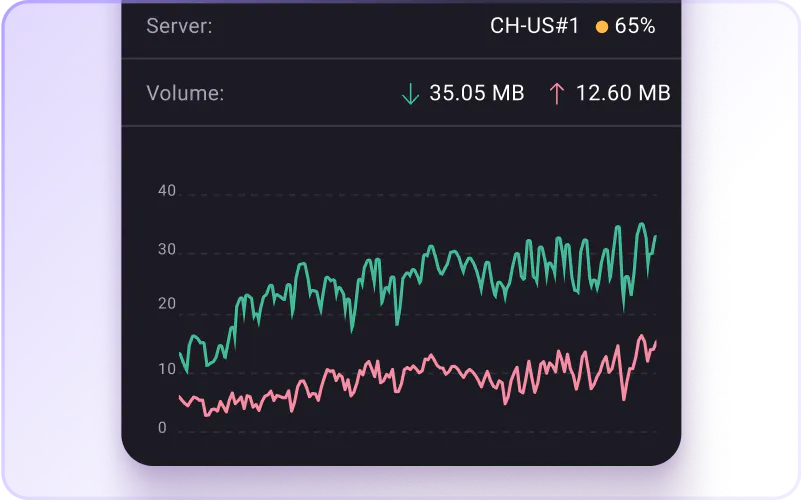This screenshot has width=801, height=500.
Task: Click the green download arrow icon
Action: pyautogui.click(x=410, y=94)
